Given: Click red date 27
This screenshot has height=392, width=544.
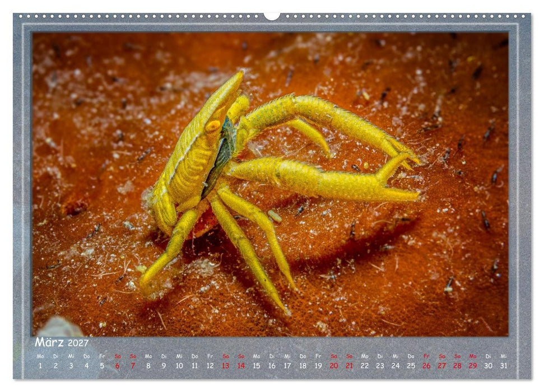Looking at the screenshot, I should [x=441, y=366].
